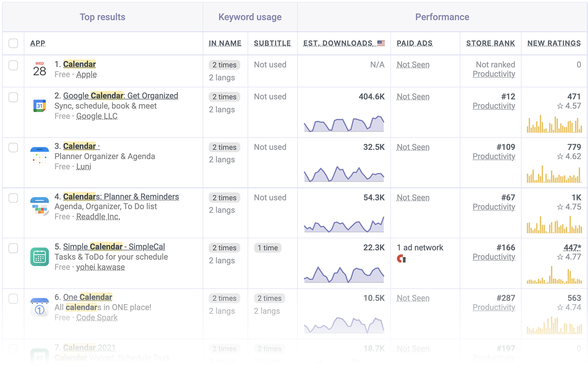The image size is (588, 377).
Task: Click star rating icon beside 4.62
Action: click(560, 156)
